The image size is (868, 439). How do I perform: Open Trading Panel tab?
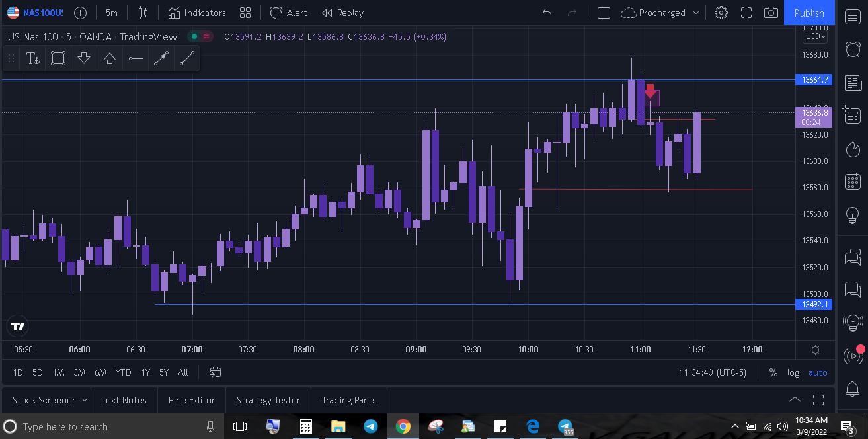click(x=349, y=400)
